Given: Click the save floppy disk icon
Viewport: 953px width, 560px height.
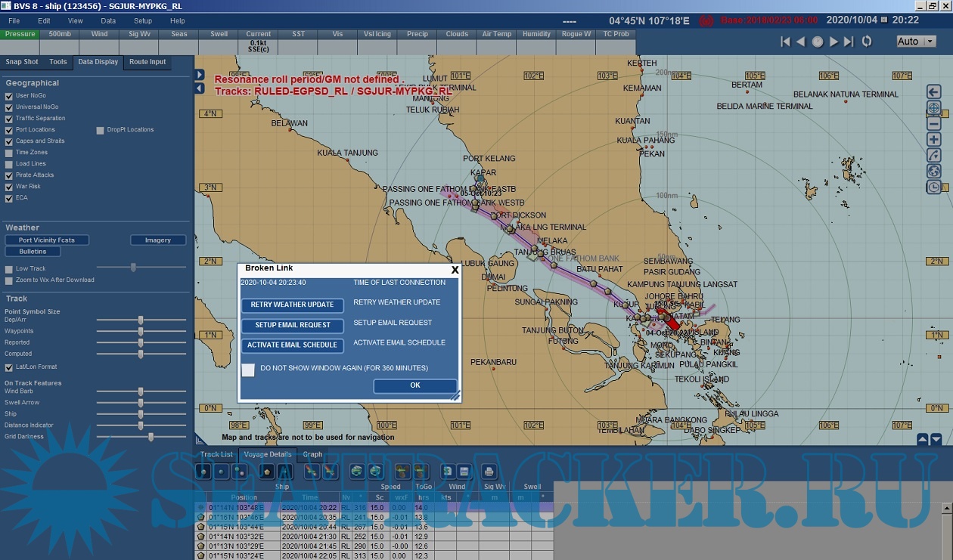Looking at the screenshot, I should click(x=464, y=472).
